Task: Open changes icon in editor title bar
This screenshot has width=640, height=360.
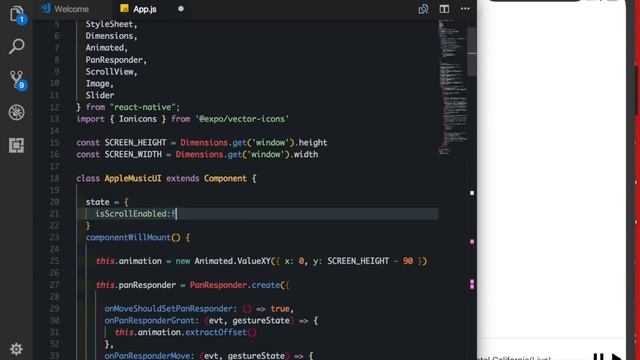Action: (423, 9)
